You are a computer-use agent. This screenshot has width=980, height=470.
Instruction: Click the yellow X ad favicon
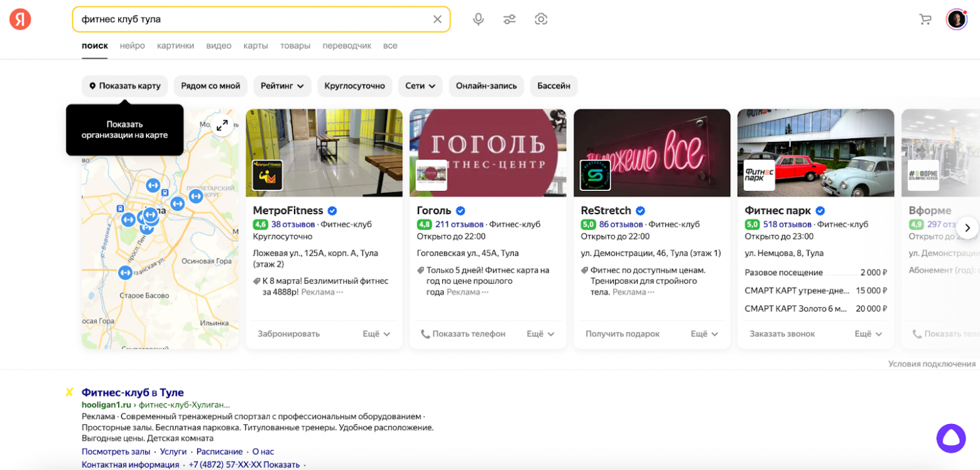coord(69,393)
